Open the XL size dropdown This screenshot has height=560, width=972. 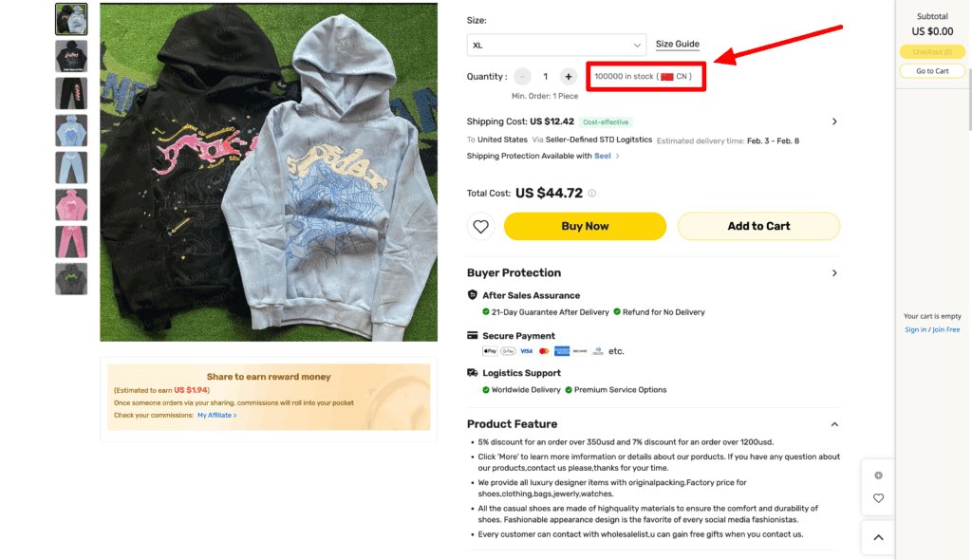(x=555, y=44)
